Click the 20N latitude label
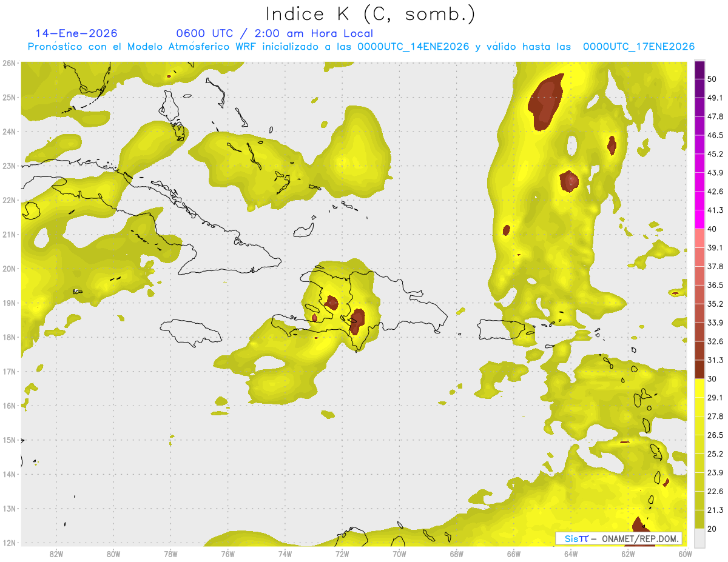Image resolution: width=728 pixels, height=562 pixels. point(8,269)
